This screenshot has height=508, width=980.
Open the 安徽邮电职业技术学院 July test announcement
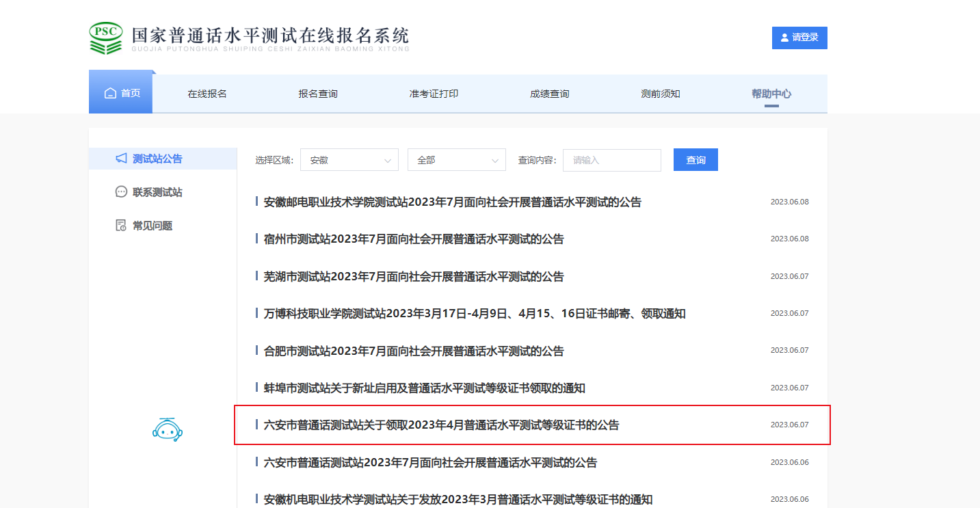coord(452,202)
